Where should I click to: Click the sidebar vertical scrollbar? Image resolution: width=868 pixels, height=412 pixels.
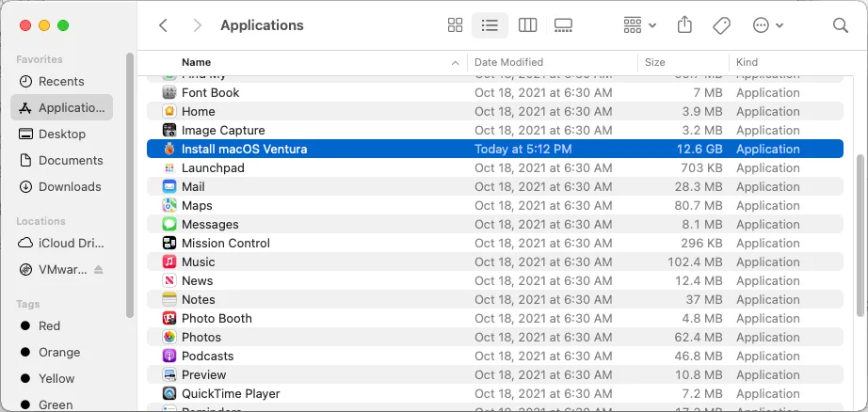130,188
